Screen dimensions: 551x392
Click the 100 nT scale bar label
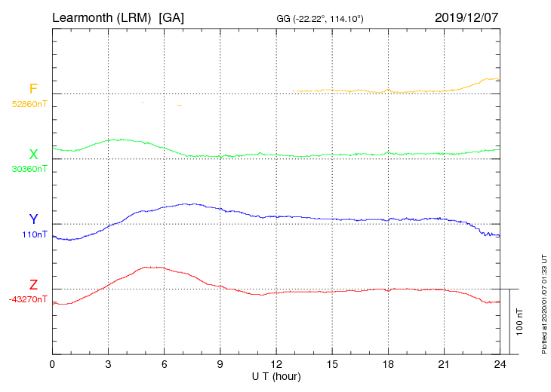[519, 322]
